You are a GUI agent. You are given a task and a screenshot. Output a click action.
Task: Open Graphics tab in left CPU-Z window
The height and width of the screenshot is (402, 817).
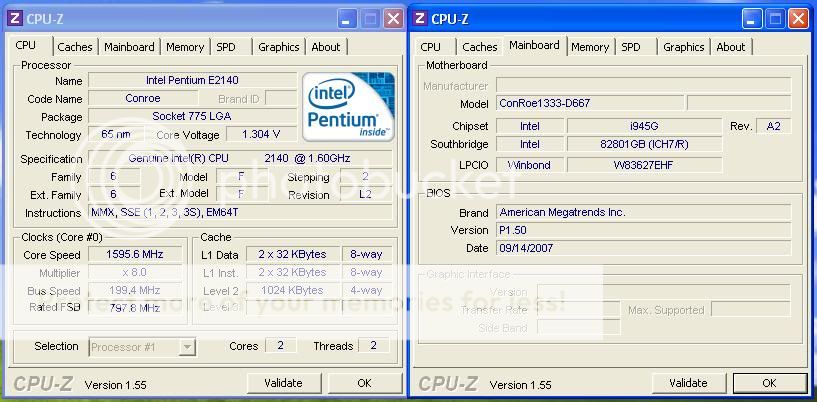[279, 47]
